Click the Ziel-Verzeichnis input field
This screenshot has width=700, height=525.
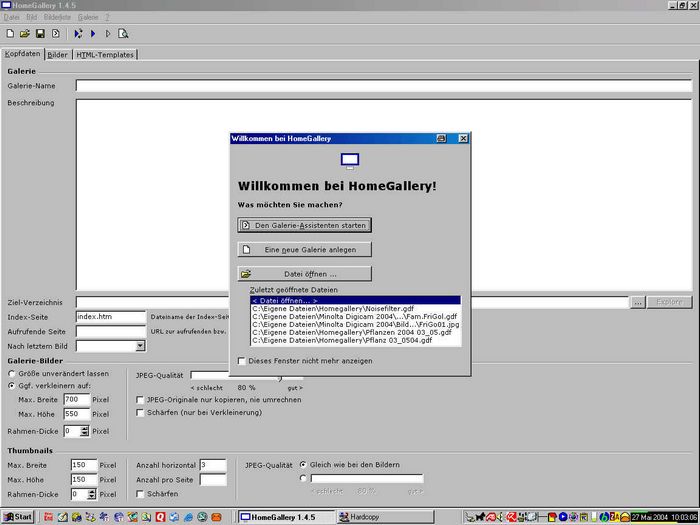[x=152, y=302]
